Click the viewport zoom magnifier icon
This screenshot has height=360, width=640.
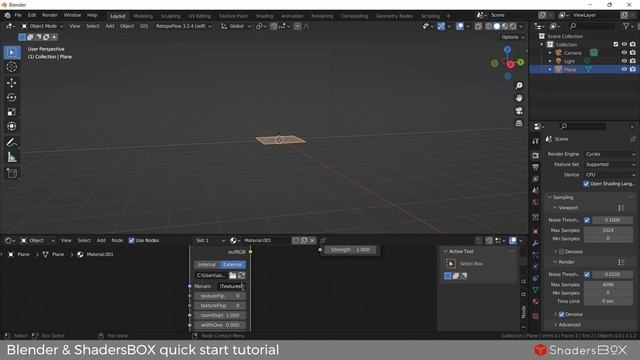coord(519,86)
